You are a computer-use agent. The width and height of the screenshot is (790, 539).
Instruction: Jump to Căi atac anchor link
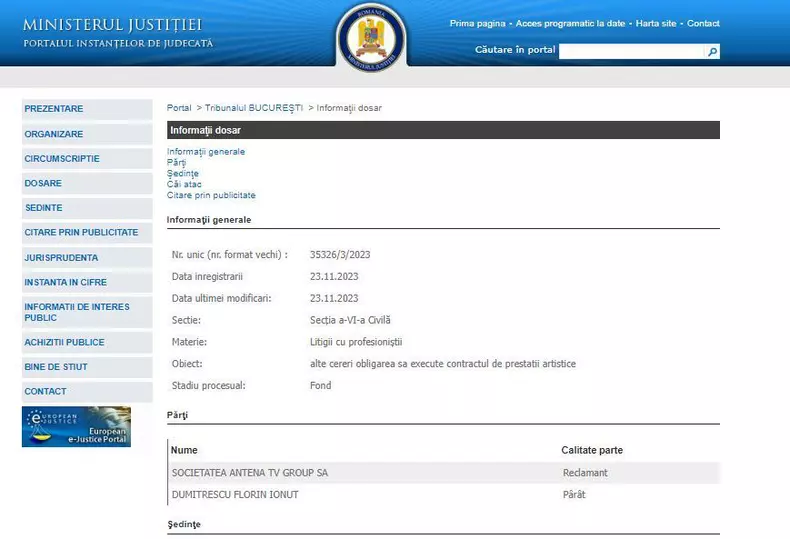pyautogui.click(x=184, y=184)
